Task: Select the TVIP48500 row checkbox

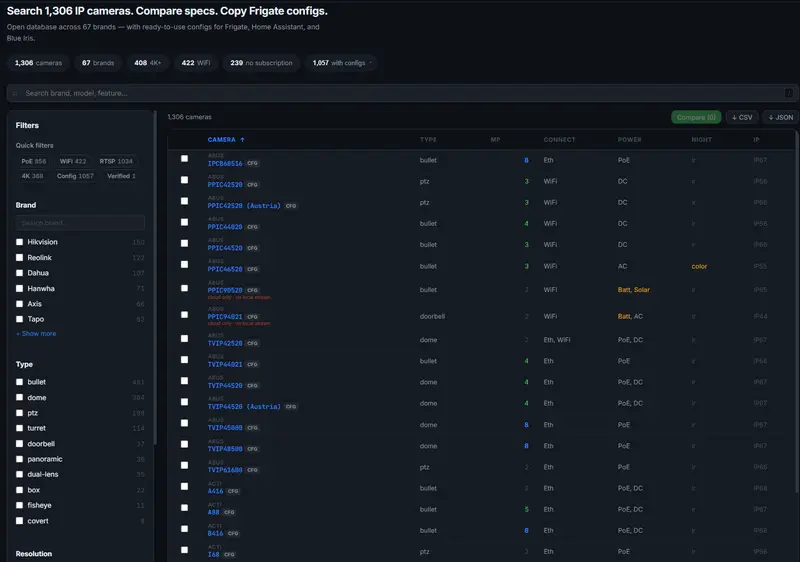Action: click(185, 444)
